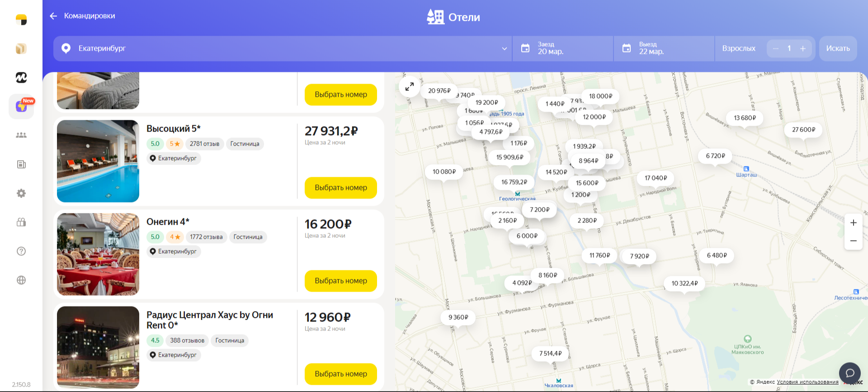Image resolution: width=868 pixels, height=392 pixels.
Task: Select the 6 480₽ map price marker
Action: click(717, 255)
